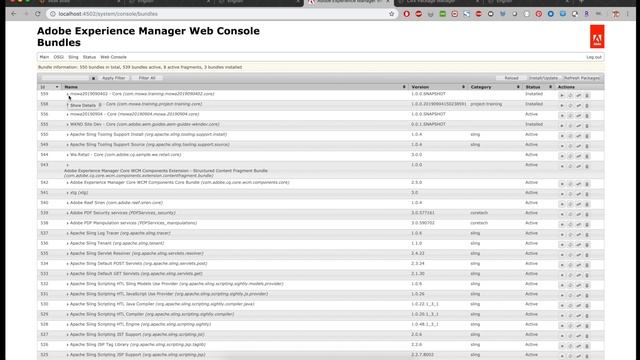Image resolution: width=640 pixels, height=360 pixels.
Task: Sort the table by Id column
Action: 49,87
